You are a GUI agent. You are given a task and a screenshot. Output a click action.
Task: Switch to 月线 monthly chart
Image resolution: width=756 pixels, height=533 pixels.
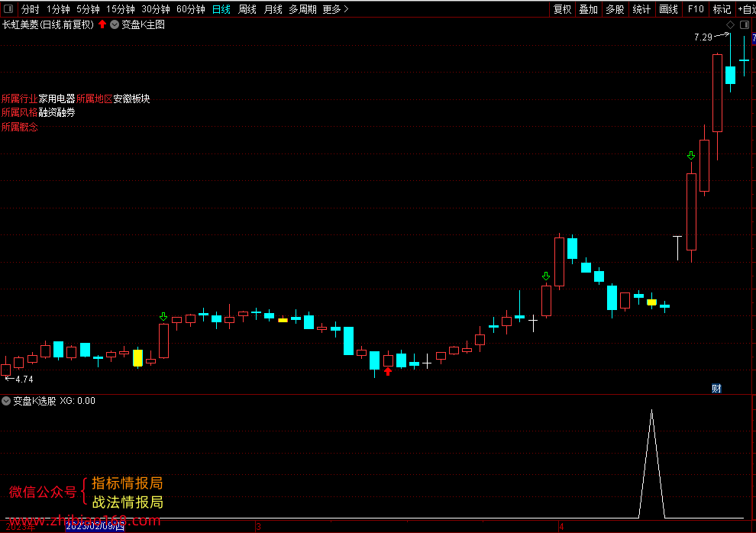click(x=273, y=9)
